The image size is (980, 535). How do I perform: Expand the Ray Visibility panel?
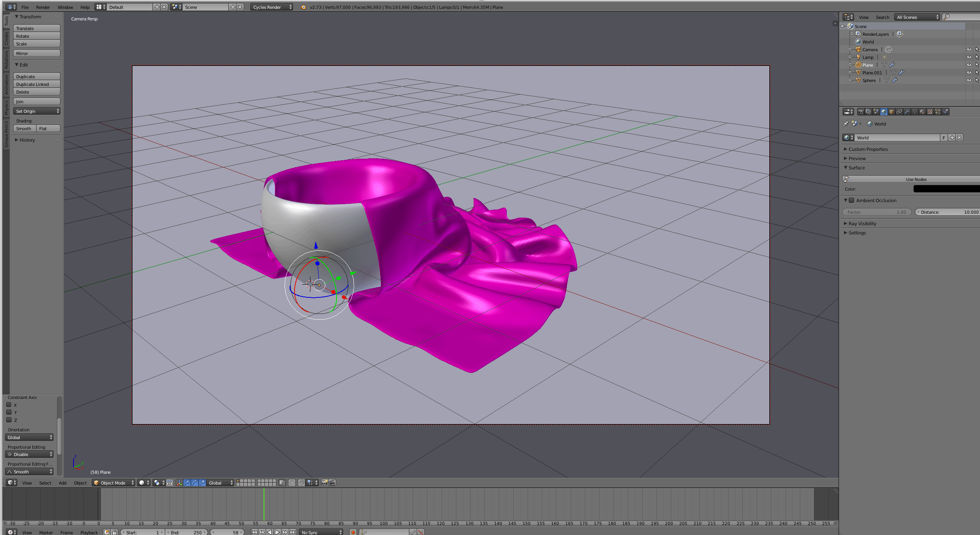pyautogui.click(x=862, y=223)
